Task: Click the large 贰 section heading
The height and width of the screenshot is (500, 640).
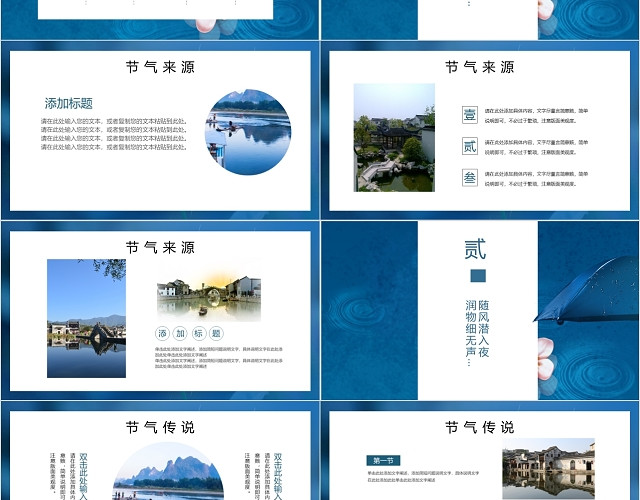Action: 476,249
